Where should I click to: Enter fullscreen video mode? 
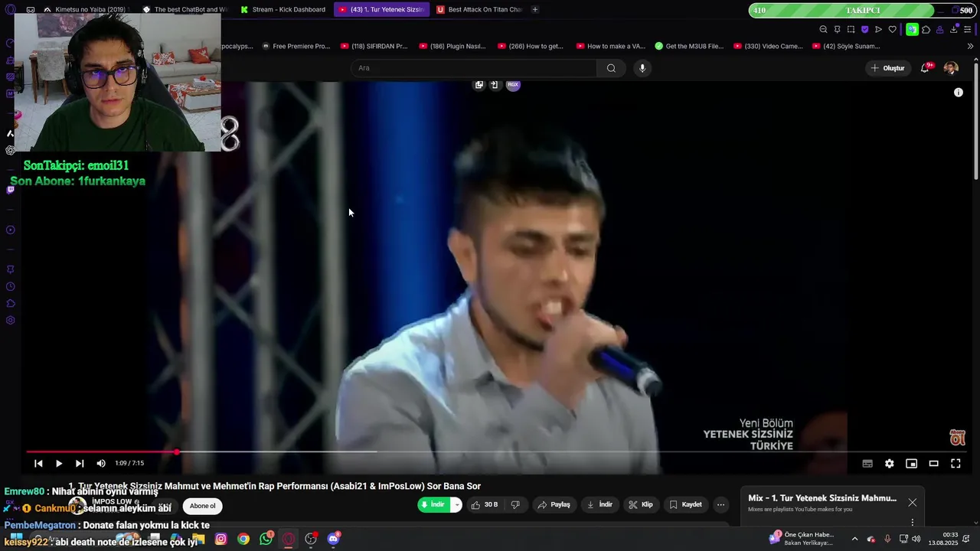click(x=955, y=463)
